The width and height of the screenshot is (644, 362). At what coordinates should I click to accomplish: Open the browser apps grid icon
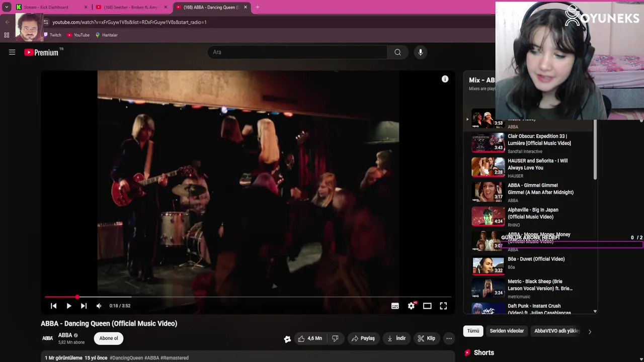click(x=7, y=35)
